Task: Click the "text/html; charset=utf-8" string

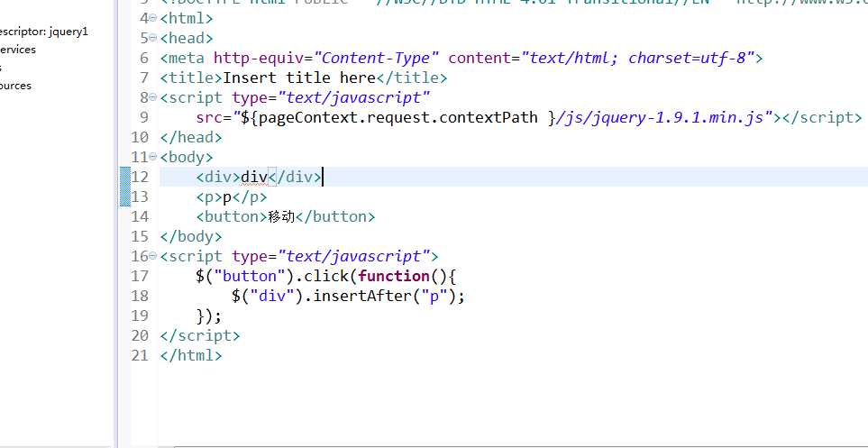Action: click(638, 59)
